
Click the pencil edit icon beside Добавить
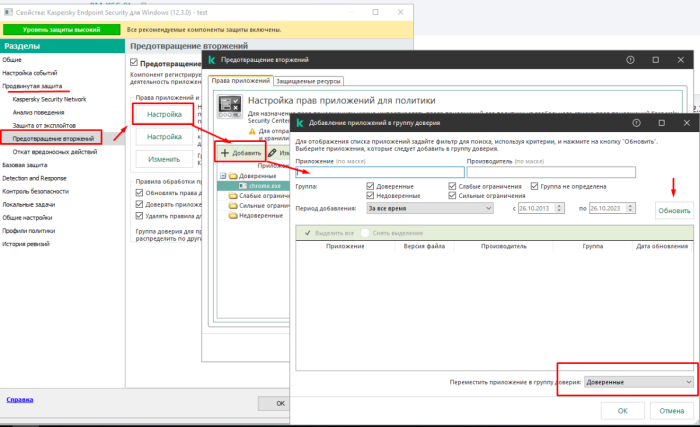pyautogui.click(x=272, y=153)
